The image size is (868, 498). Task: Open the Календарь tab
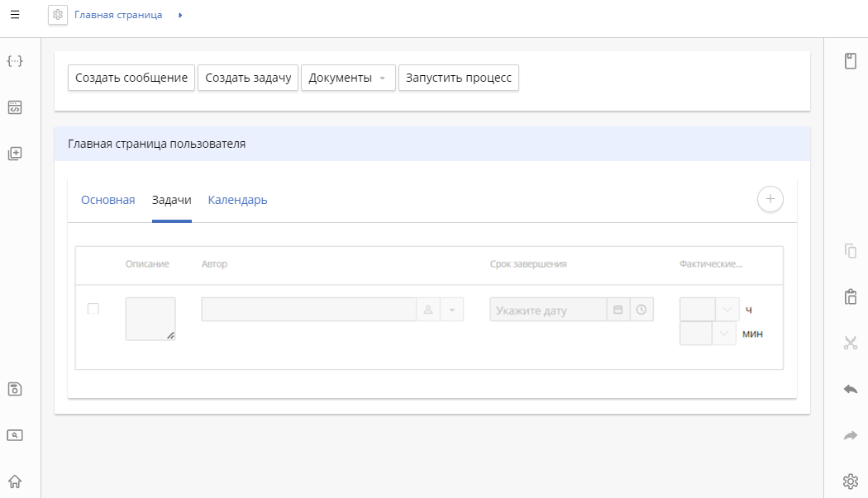pyautogui.click(x=237, y=201)
